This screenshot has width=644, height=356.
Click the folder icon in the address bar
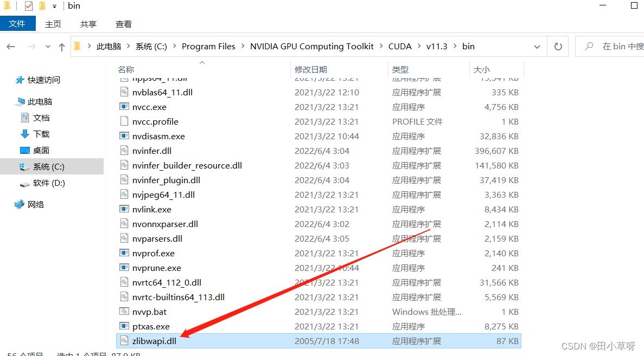[77, 46]
